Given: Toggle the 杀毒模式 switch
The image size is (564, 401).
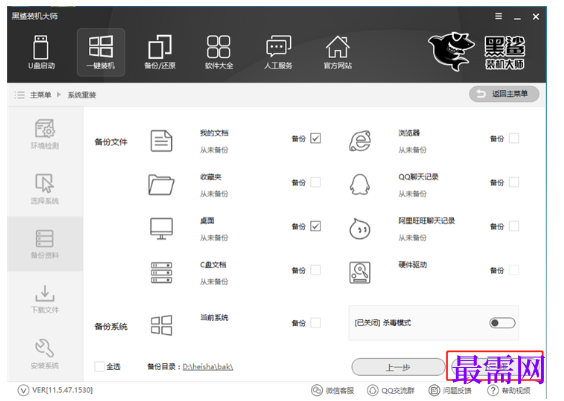Looking at the screenshot, I should [502, 323].
